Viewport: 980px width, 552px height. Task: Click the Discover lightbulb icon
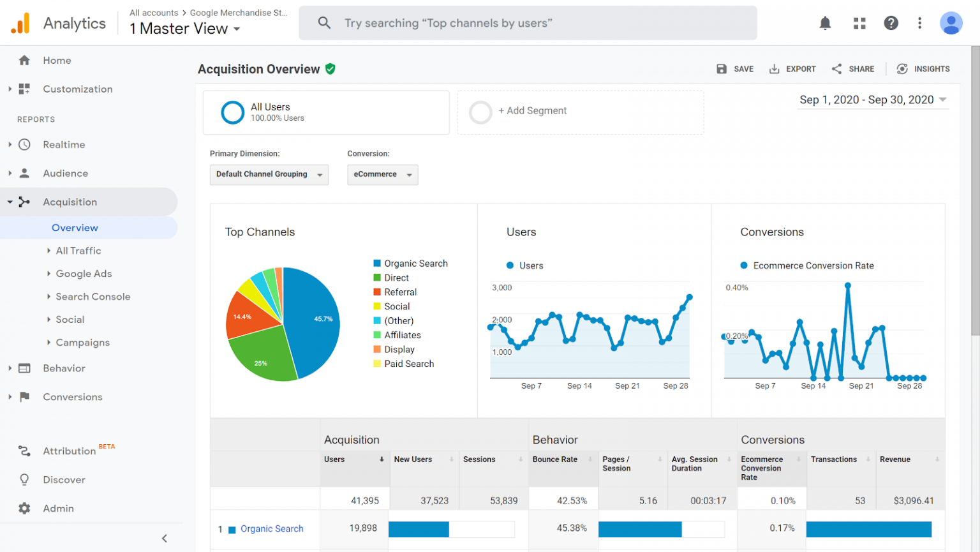tap(24, 480)
